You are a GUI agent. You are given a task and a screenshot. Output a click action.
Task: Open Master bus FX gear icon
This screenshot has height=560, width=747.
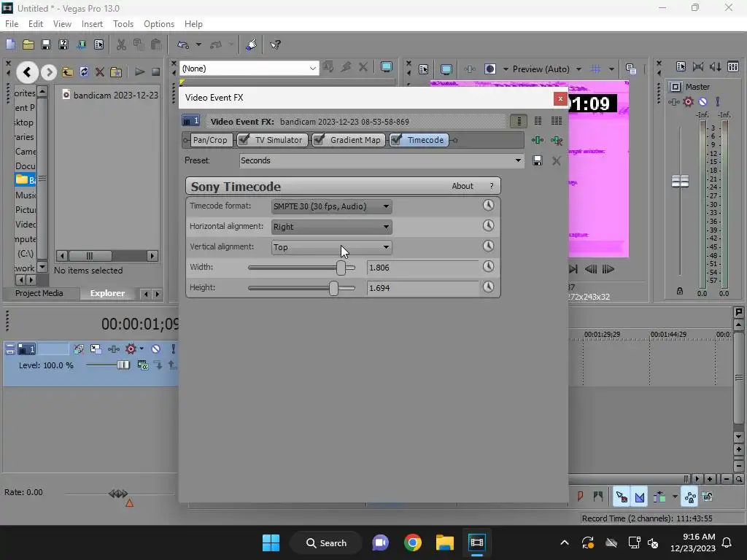pos(688,102)
